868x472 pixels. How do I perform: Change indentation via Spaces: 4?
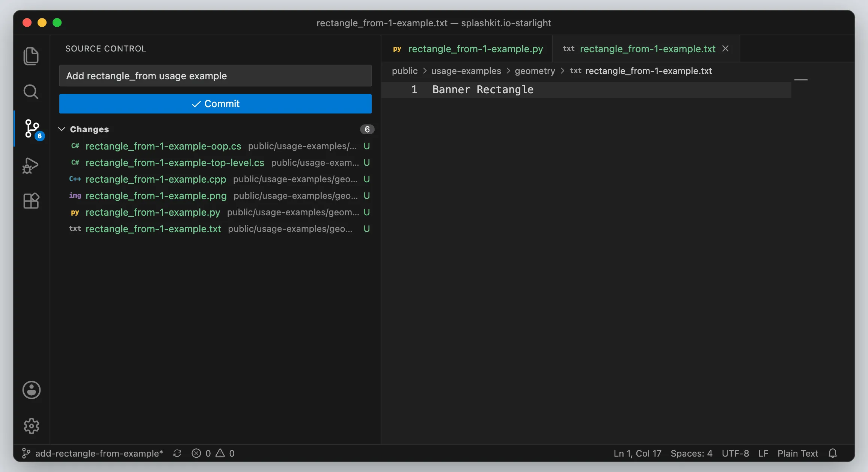pos(692,453)
